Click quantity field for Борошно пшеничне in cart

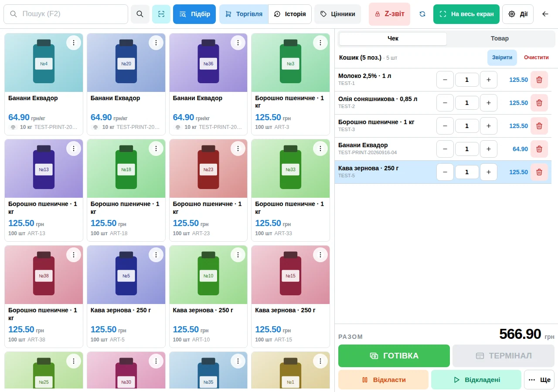point(467,126)
